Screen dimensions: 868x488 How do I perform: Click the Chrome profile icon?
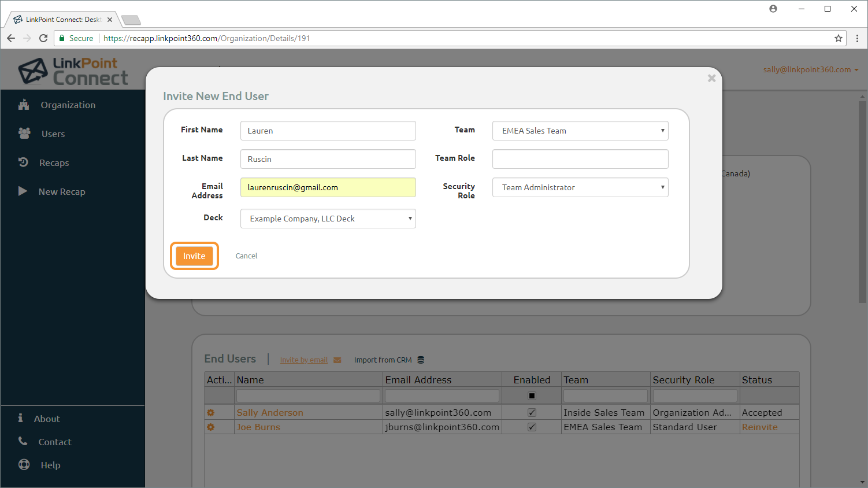(773, 9)
